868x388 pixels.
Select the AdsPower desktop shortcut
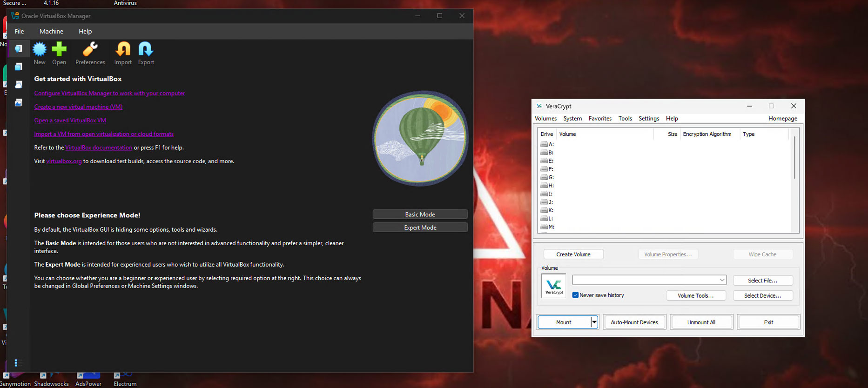[x=88, y=379]
